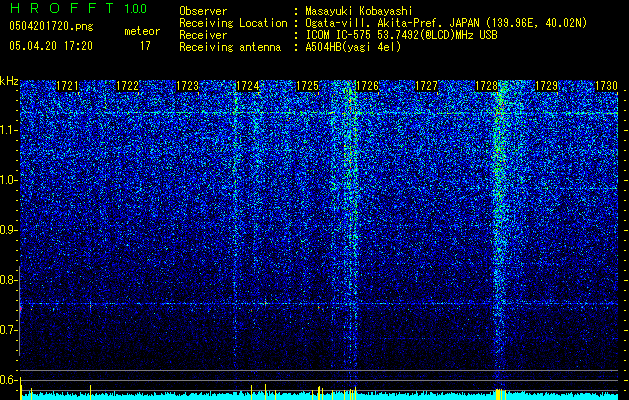This screenshot has height=400, width=629.
Task: Click the 0.8 frequency axis label
Action: (x=8, y=280)
